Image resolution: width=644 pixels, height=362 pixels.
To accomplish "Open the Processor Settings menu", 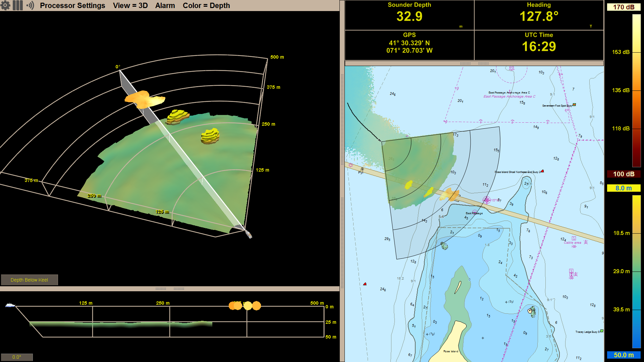I will 72,5.
